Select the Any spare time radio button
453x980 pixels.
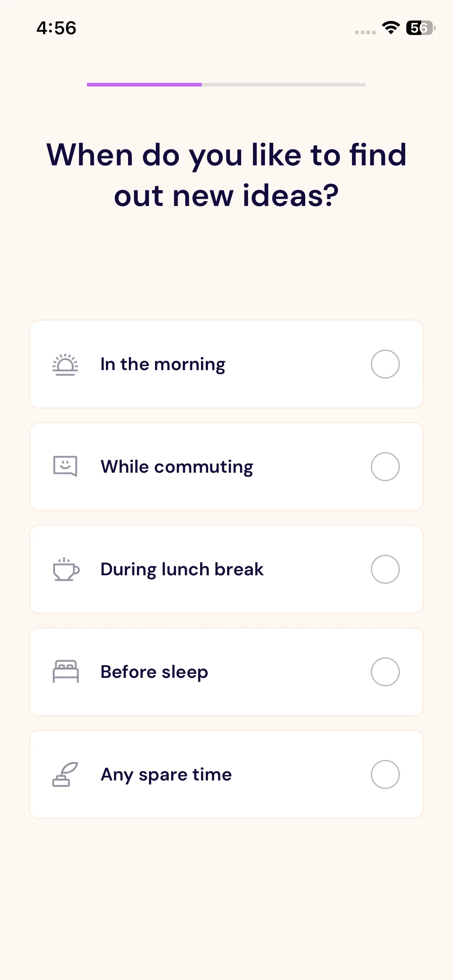pos(385,774)
